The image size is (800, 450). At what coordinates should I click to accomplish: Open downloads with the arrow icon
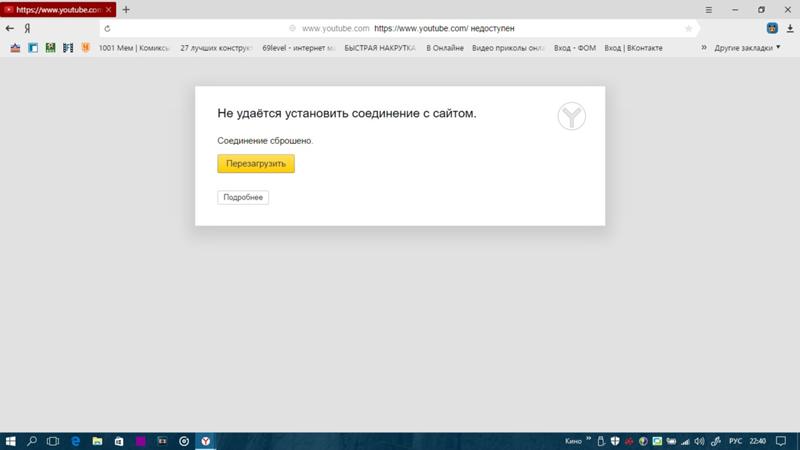click(x=790, y=29)
